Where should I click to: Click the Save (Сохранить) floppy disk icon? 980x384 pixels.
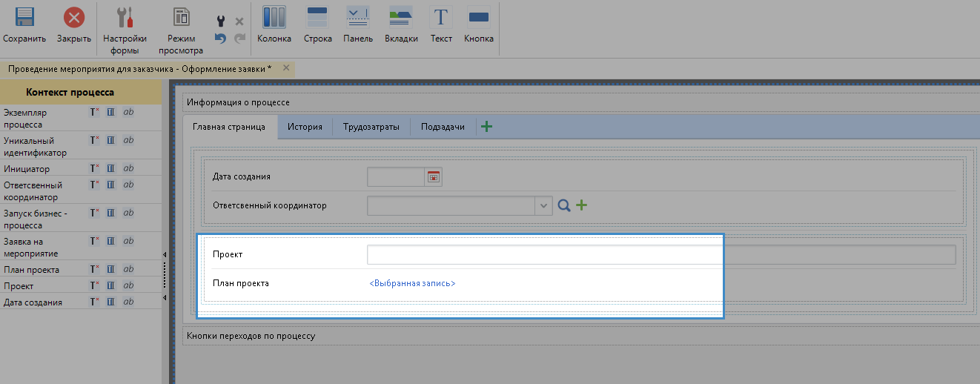point(24,19)
